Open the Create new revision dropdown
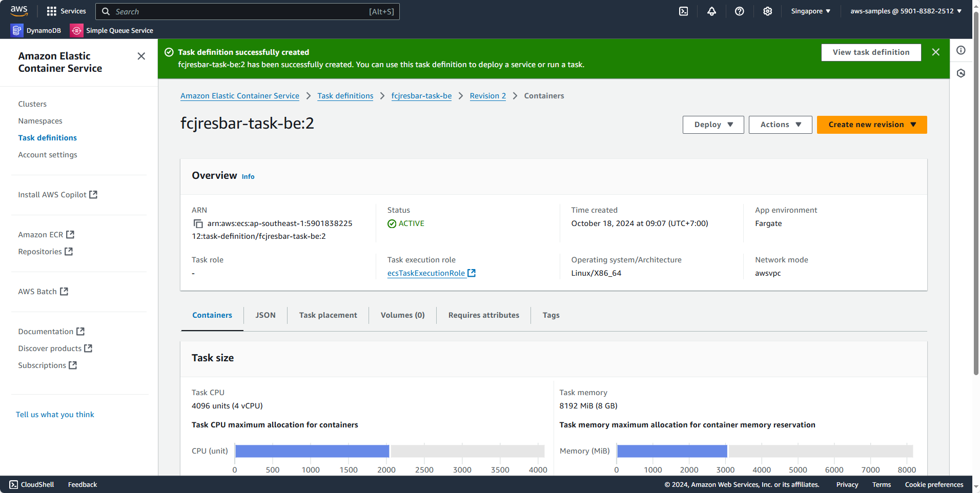The width and height of the screenshot is (980, 493). click(x=872, y=125)
